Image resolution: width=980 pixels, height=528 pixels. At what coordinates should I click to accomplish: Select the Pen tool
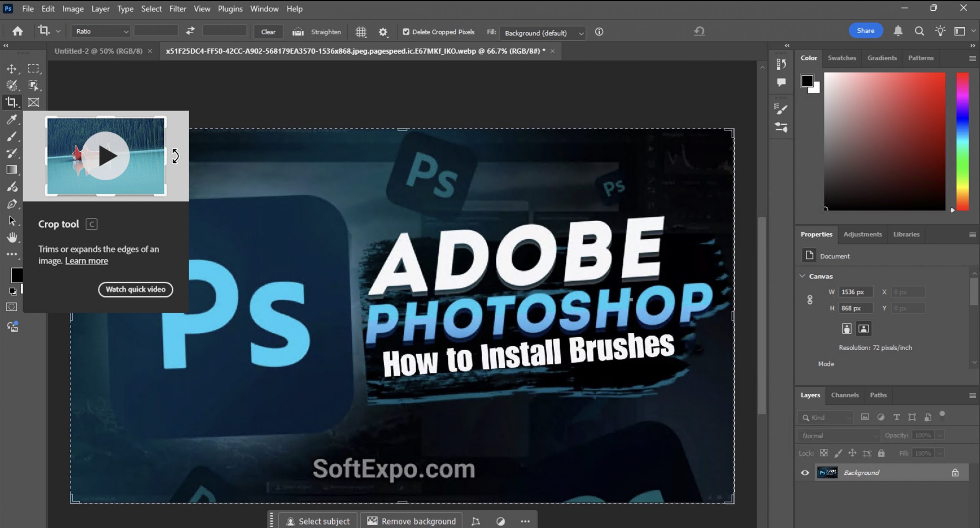pos(11,204)
